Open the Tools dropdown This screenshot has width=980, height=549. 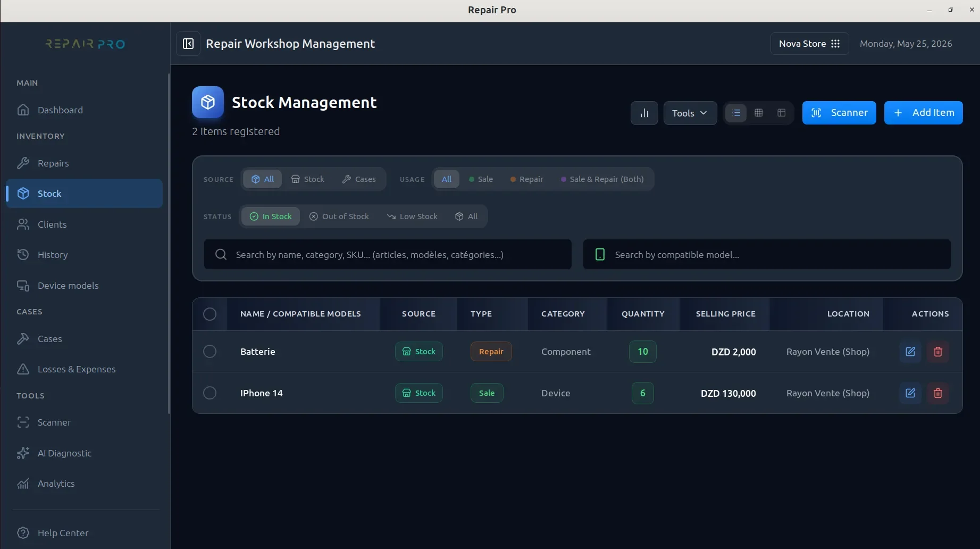point(690,113)
